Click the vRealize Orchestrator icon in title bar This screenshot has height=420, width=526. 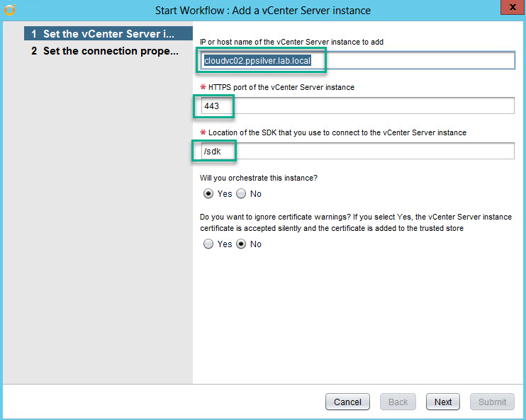point(10,9)
